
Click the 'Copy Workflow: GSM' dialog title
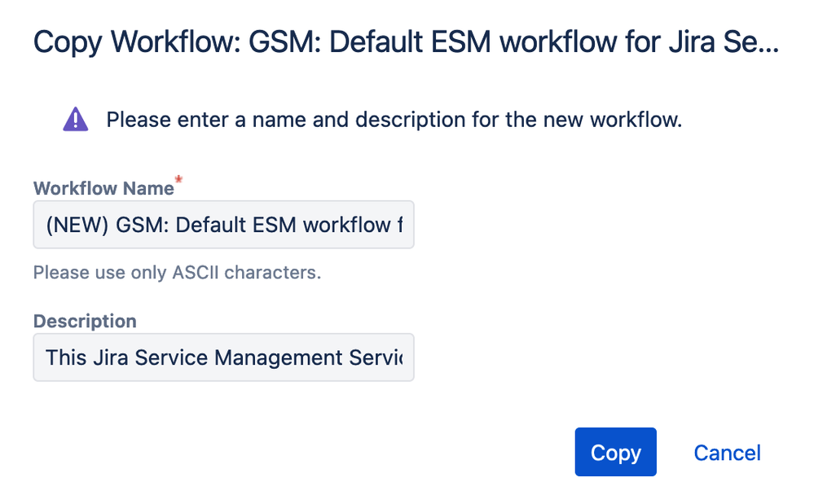coord(406,42)
